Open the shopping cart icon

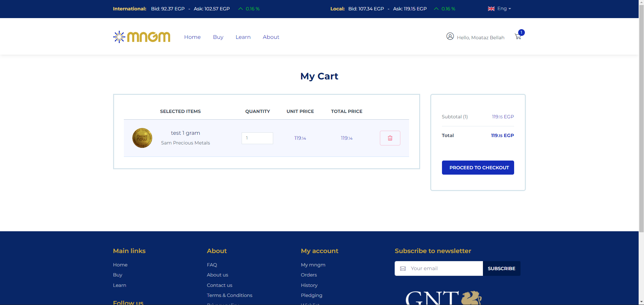coord(518,37)
